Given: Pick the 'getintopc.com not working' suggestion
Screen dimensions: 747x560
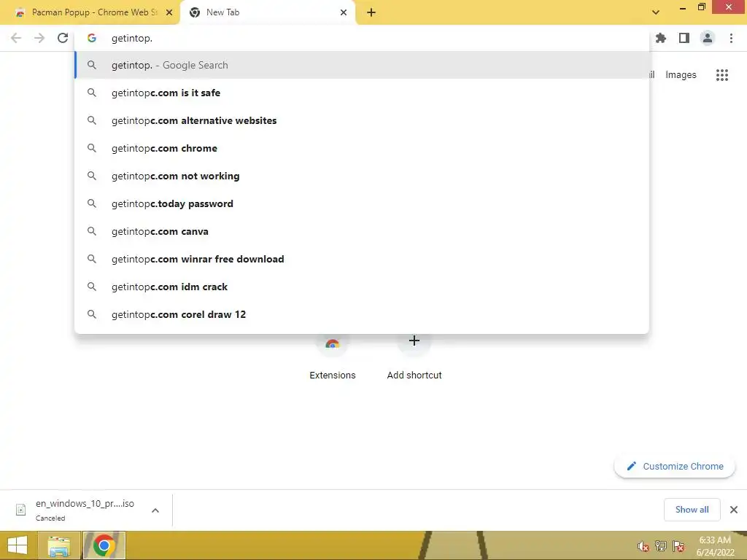Looking at the screenshot, I should 362,176.
